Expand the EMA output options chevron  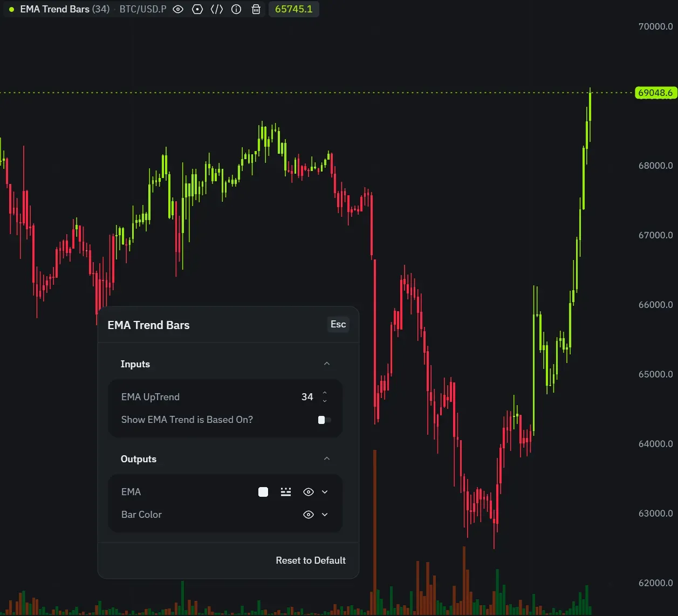(325, 491)
